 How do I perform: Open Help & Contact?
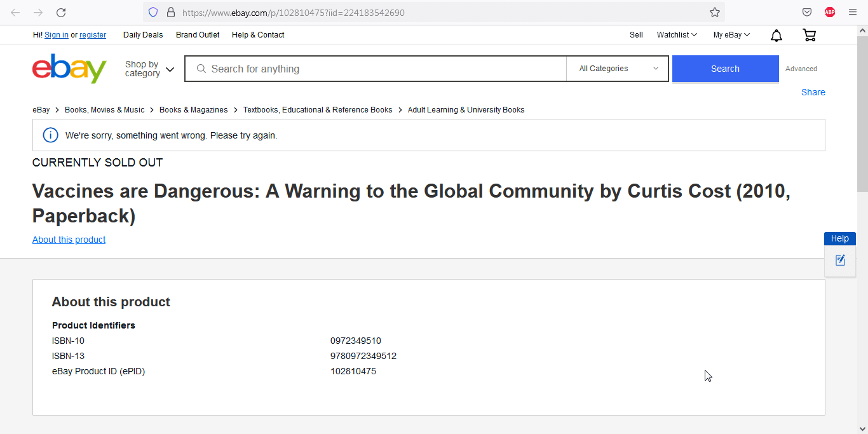pos(258,35)
